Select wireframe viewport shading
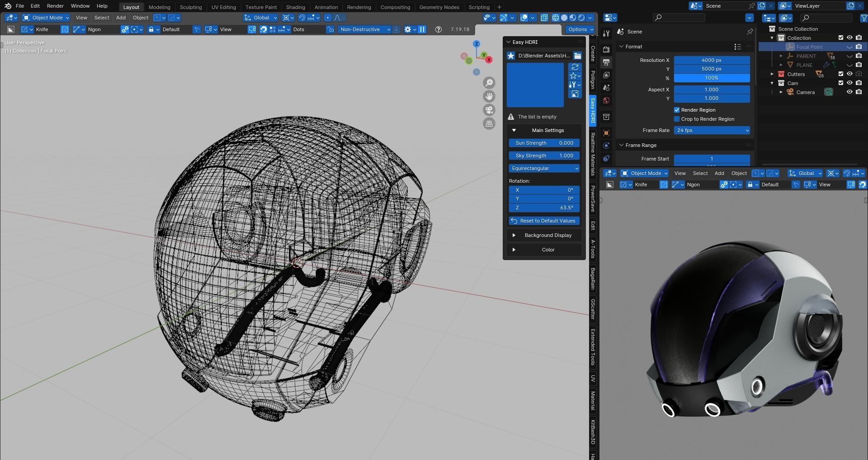This screenshot has width=868, height=460. click(556, 18)
